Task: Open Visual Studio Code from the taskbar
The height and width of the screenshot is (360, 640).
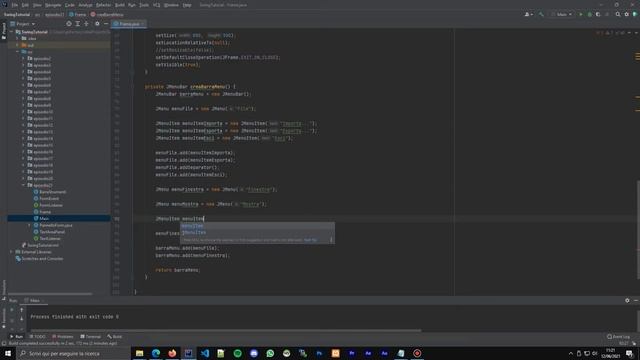Action: click(x=205, y=353)
